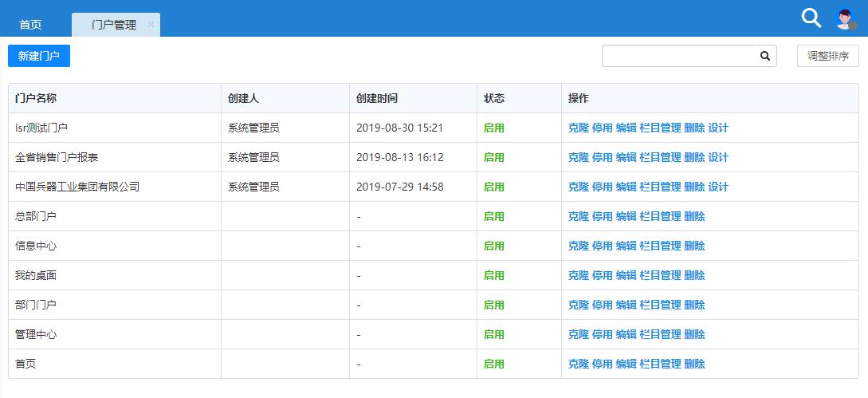The height and width of the screenshot is (398, 868).
Task: Focus the portal search input field
Action: (x=678, y=56)
